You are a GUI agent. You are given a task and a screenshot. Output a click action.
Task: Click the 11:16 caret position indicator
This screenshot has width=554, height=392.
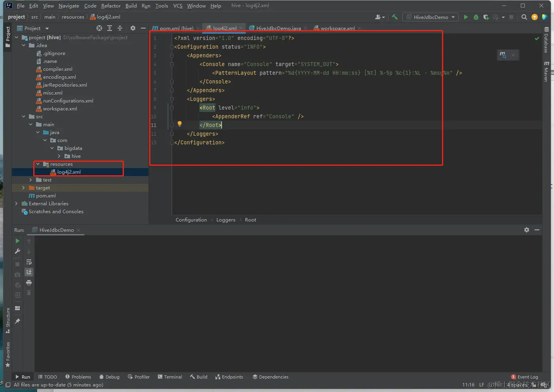[468, 385]
